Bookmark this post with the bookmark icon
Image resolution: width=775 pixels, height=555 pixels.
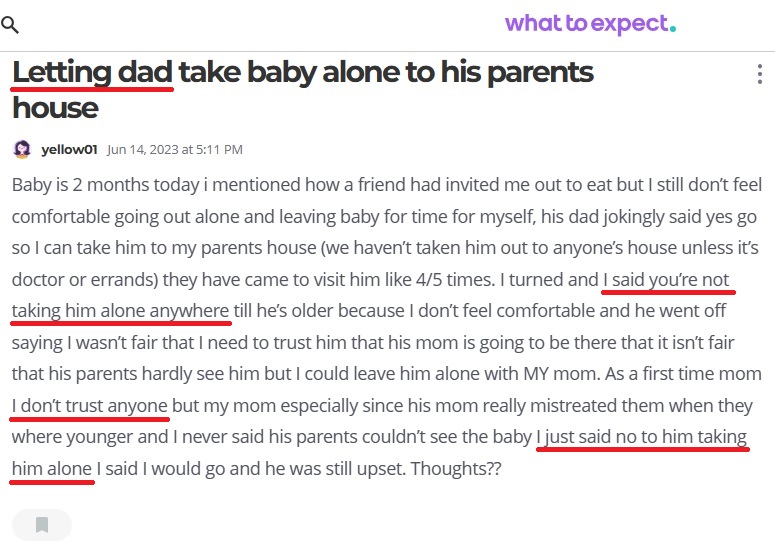pos(42,525)
